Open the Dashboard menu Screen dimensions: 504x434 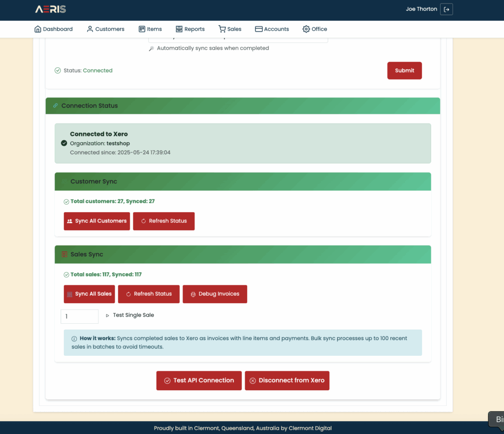(x=53, y=29)
